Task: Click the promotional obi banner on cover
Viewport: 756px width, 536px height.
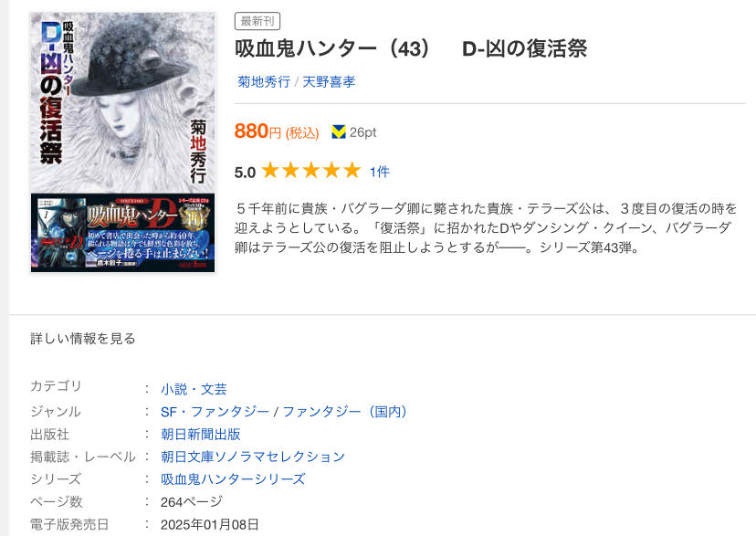Action: click(x=123, y=232)
